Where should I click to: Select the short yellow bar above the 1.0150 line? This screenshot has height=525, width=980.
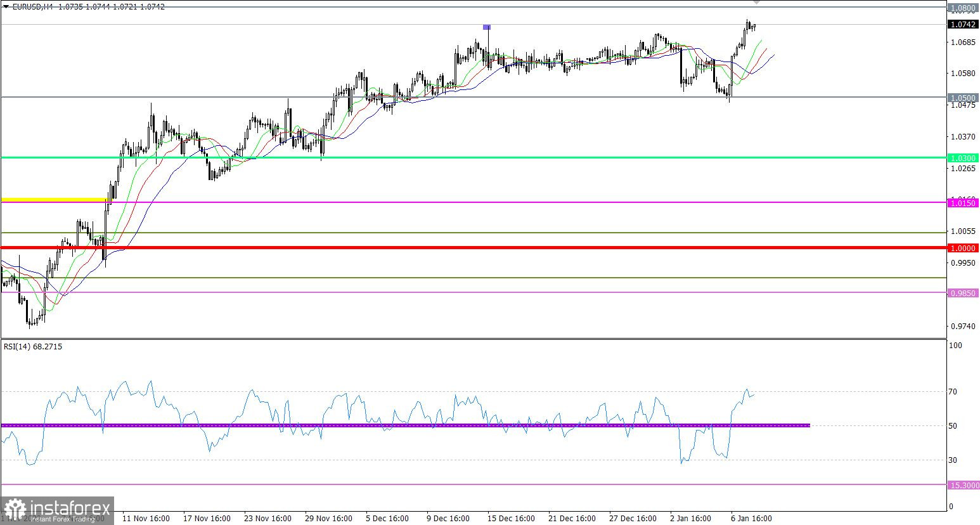coord(54,200)
